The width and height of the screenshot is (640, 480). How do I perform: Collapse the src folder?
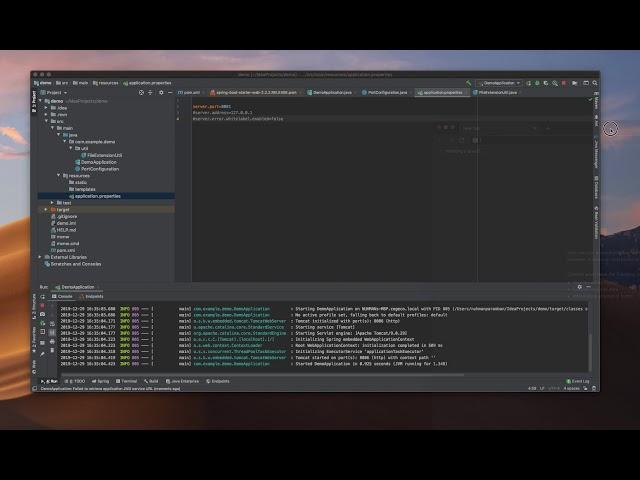pyautogui.click(x=47, y=121)
